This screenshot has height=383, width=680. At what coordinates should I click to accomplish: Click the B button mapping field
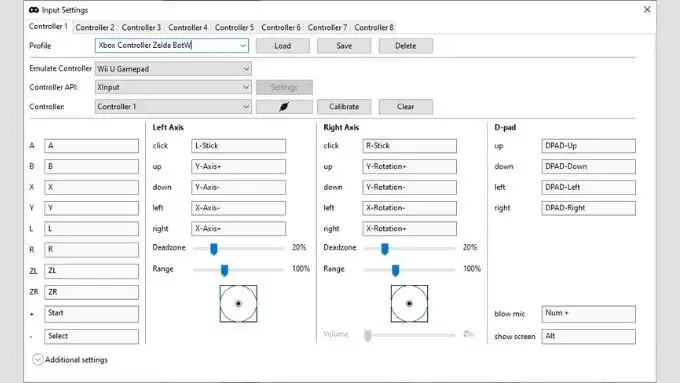[92, 167]
